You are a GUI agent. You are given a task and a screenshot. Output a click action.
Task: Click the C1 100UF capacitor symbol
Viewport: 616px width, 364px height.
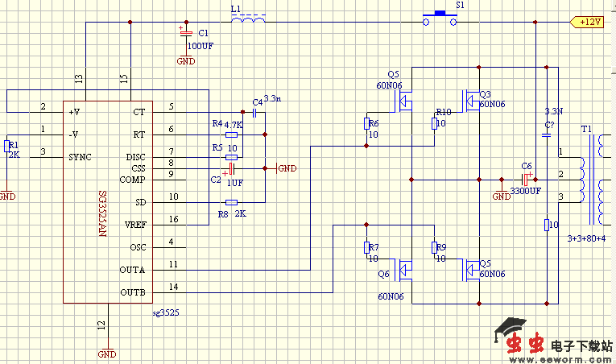coord(186,33)
